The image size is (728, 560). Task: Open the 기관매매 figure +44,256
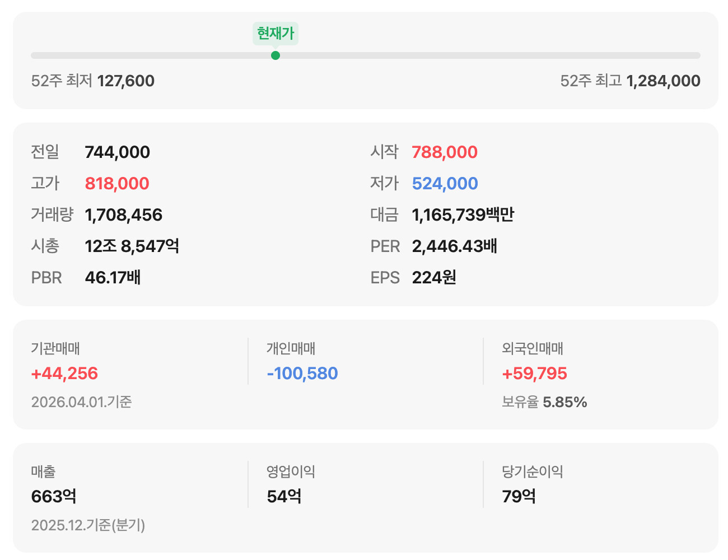(64, 374)
